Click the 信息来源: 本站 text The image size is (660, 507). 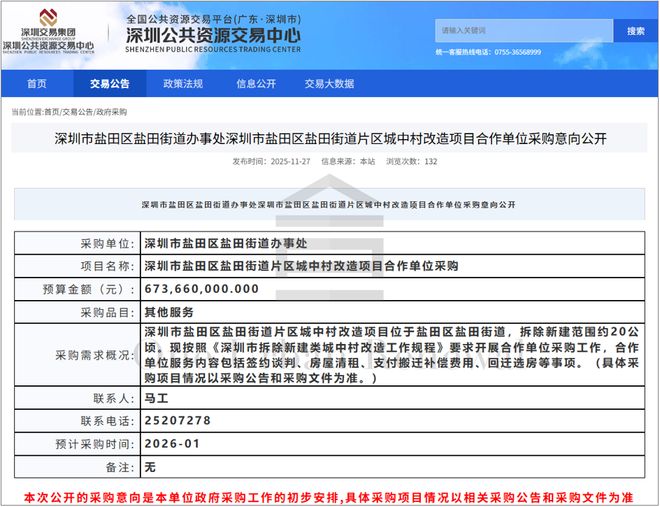coord(348,162)
